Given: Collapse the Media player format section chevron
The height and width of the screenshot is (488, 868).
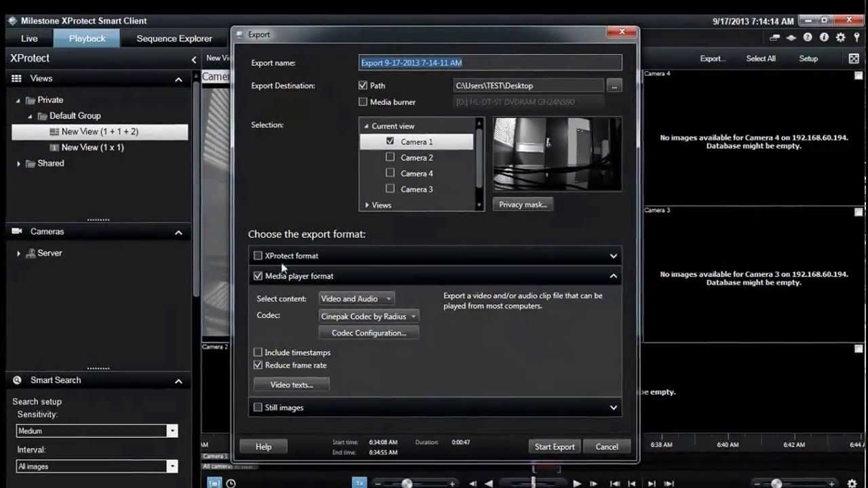Looking at the screenshot, I should (613, 276).
